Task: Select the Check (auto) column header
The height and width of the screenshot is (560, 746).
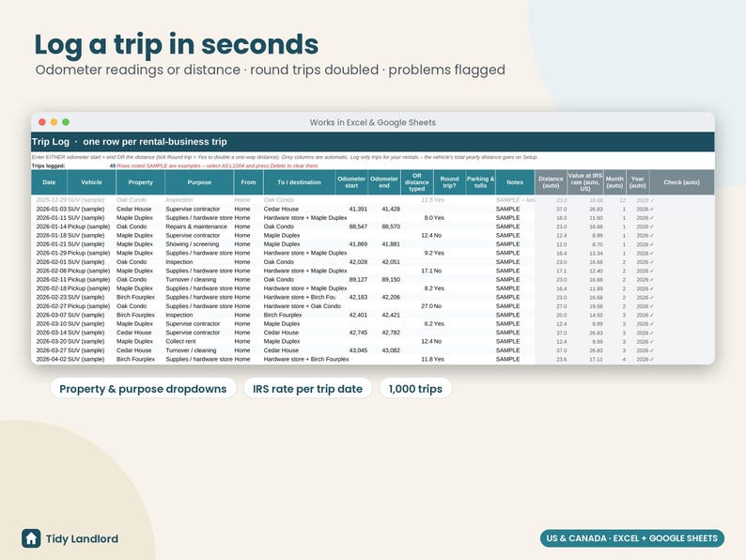Action: (x=682, y=182)
